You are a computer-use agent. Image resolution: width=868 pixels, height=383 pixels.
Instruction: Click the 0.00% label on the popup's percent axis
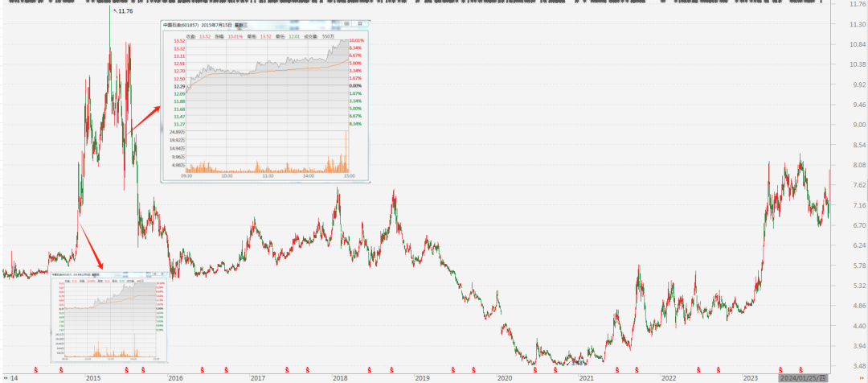pyautogui.click(x=355, y=86)
